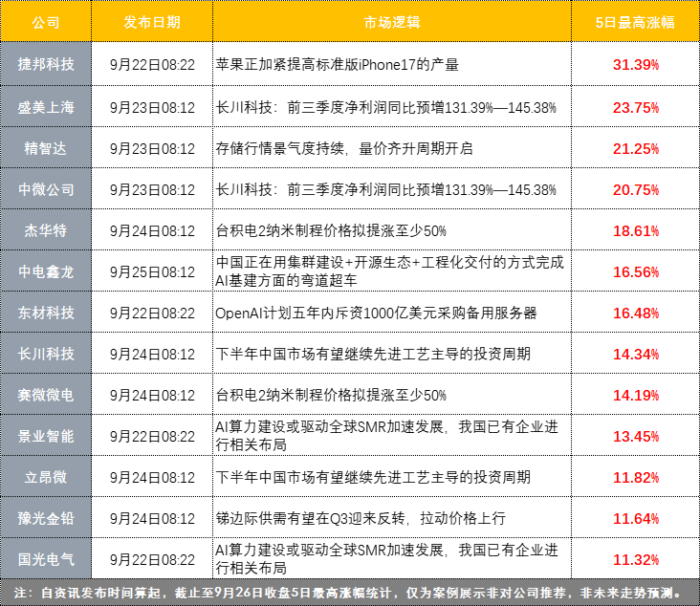Select the 杰华特 company cell
Screen dimensions: 700x606
[46, 230]
